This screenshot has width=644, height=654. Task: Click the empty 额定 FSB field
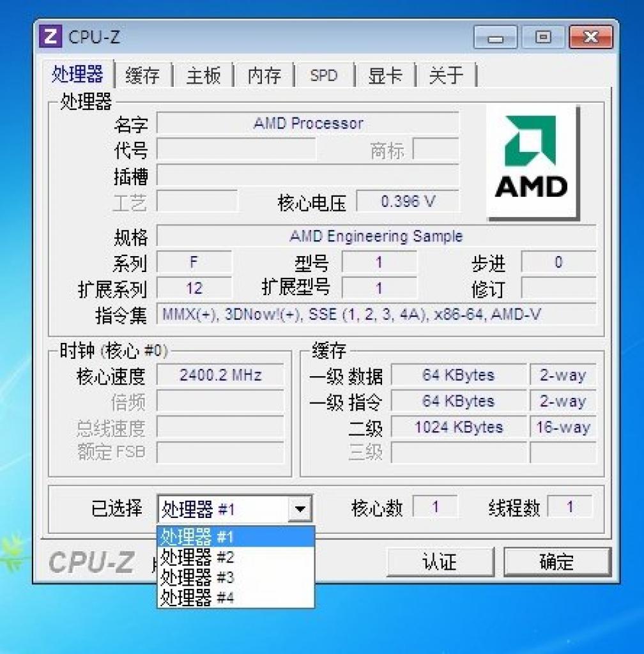220,453
